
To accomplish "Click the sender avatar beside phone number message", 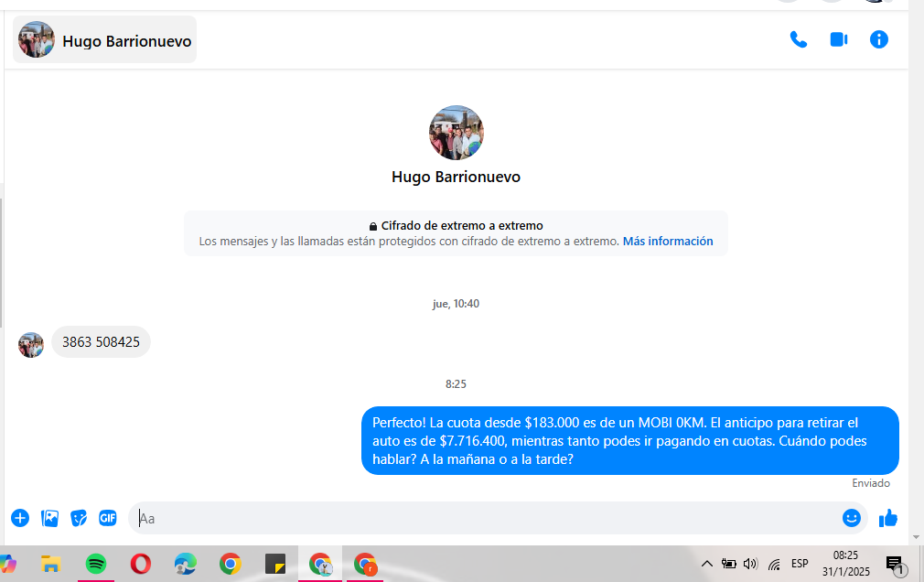I will point(31,345).
